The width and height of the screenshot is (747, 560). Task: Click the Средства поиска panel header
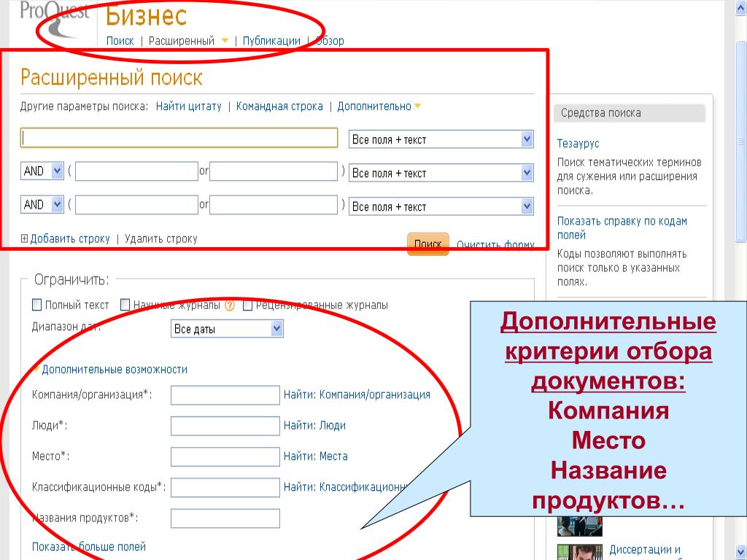(630, 113)
